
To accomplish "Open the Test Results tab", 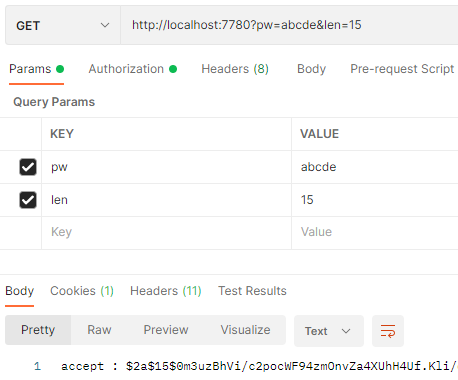I will (252, 291).
